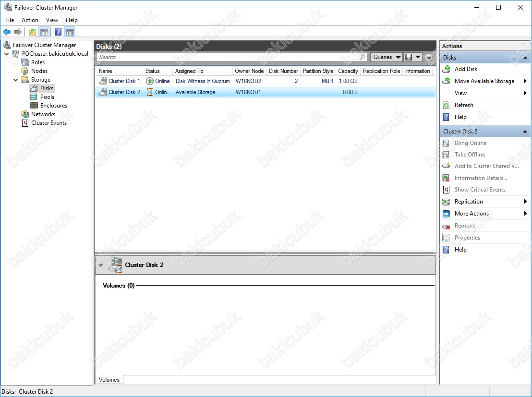Click the W16NOD2 owner node cell
The width and height of the screenshot is (532, 397).
(x=248, y=81)
